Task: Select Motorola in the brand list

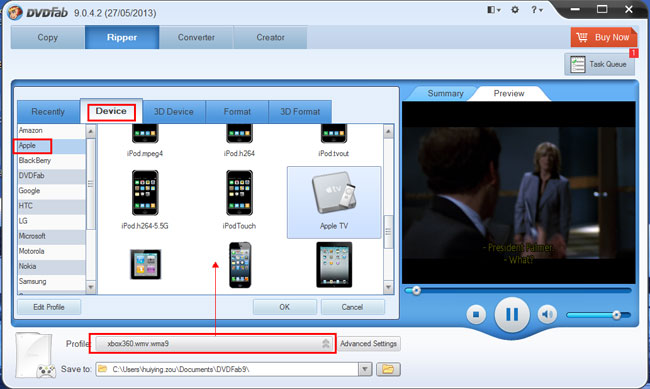Action: click(51, 251)
